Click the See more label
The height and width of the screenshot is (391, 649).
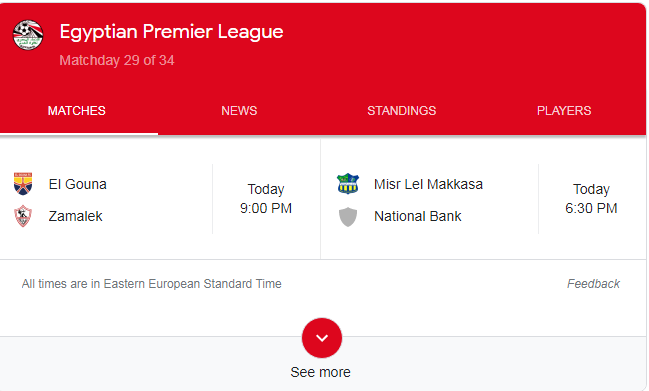[320, 372]
